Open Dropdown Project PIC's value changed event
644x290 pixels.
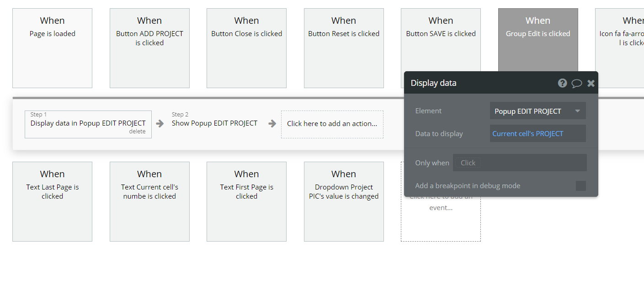click(x=344, y=201)
